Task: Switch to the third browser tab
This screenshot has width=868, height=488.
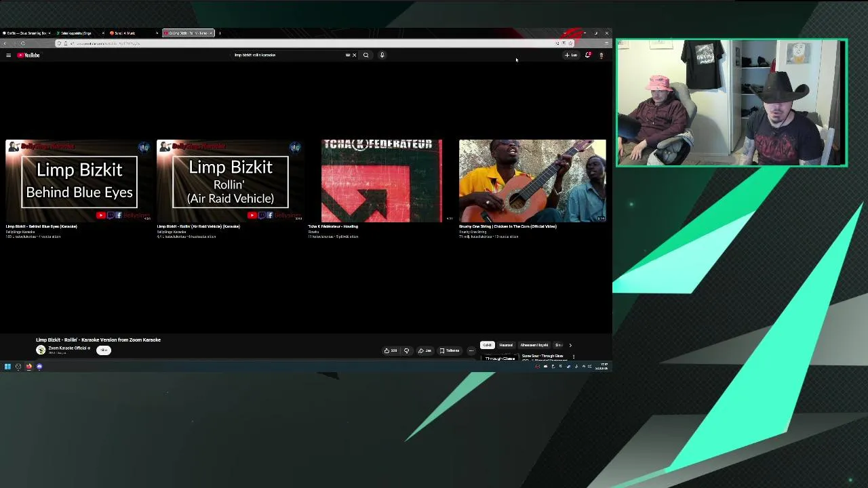Action: pos(134,33)
